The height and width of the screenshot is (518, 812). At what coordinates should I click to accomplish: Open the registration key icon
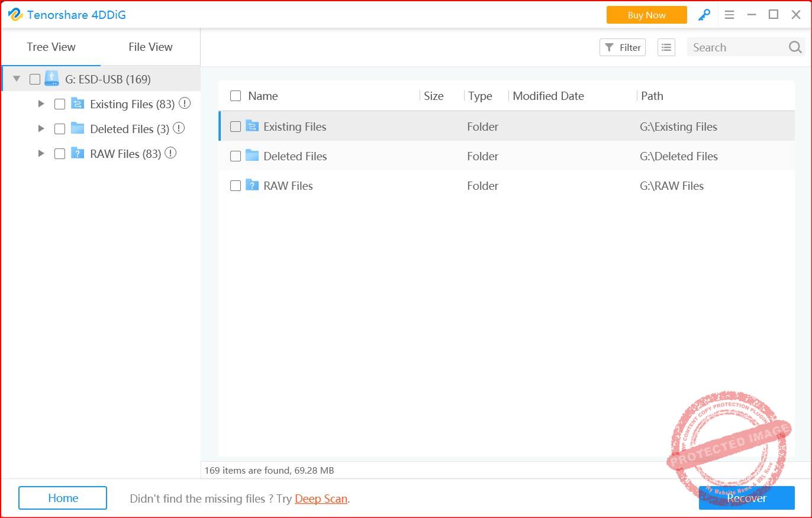click(x=704, y=14)
